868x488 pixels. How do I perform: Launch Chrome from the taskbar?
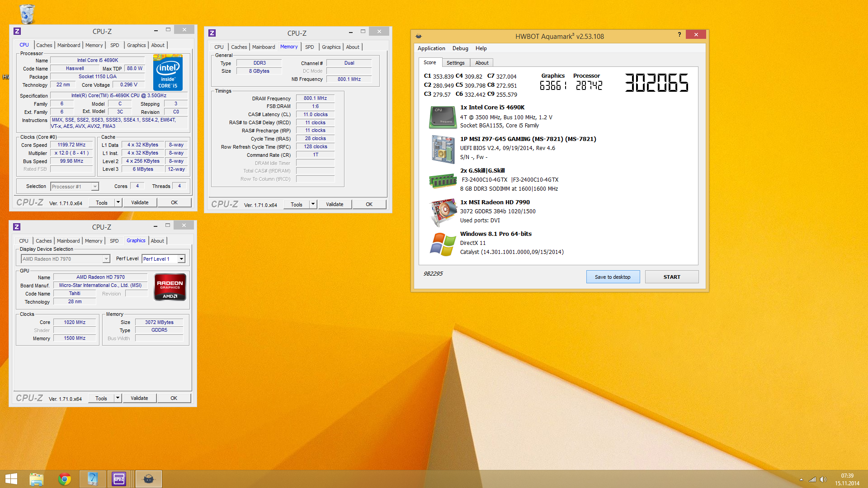[65, 479]
